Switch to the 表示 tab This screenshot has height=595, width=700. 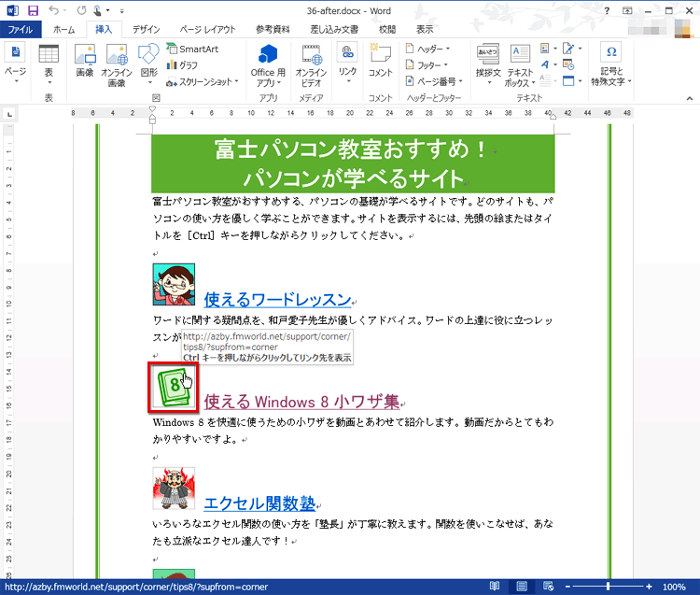point(425,30)
